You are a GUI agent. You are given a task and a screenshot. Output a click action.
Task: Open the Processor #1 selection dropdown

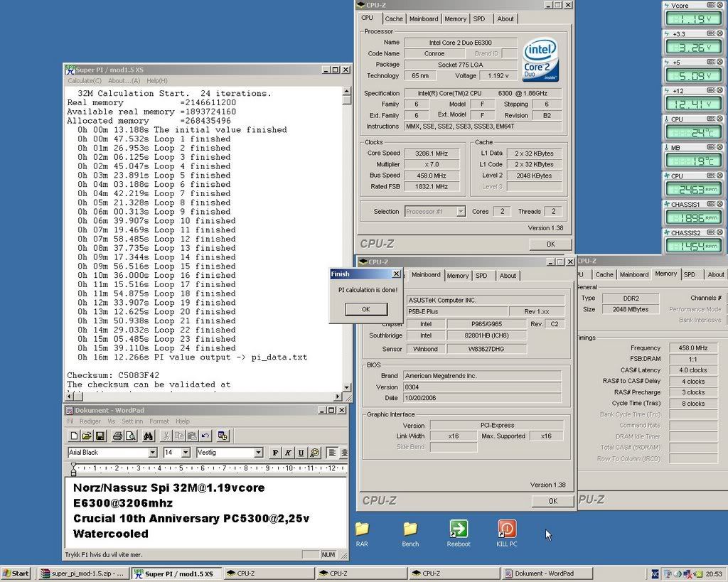[461, 212]
